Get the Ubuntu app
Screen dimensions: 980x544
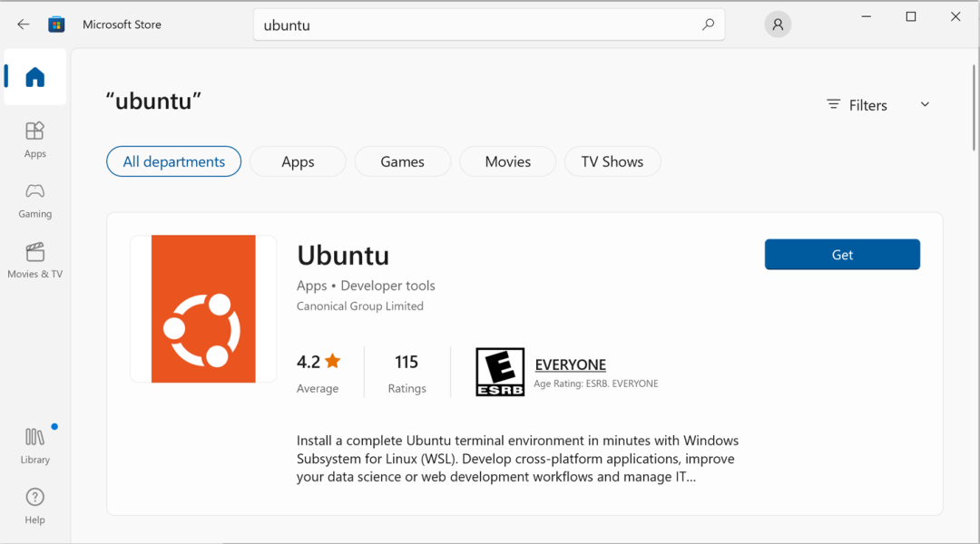(x=842, y=254)
